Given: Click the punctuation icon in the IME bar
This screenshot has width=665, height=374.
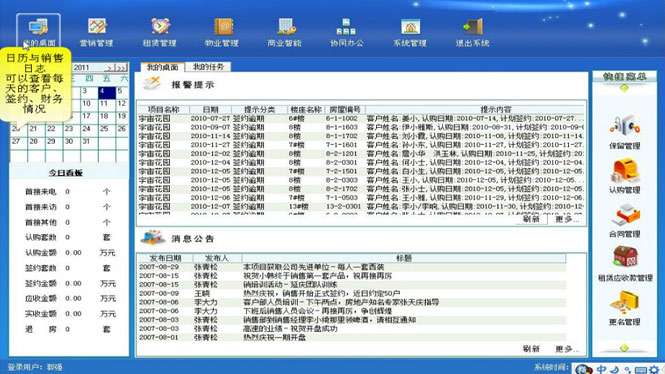Looking at the screenshot, I should point(628,370).
